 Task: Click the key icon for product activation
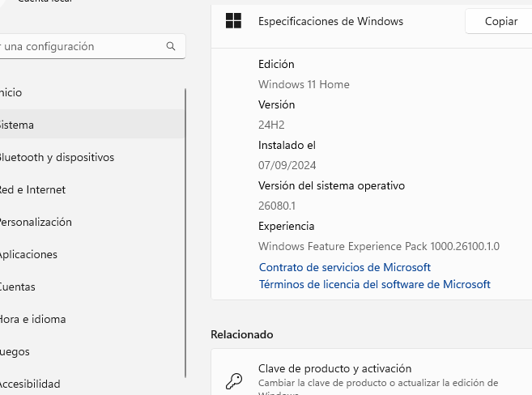[234, 381]
